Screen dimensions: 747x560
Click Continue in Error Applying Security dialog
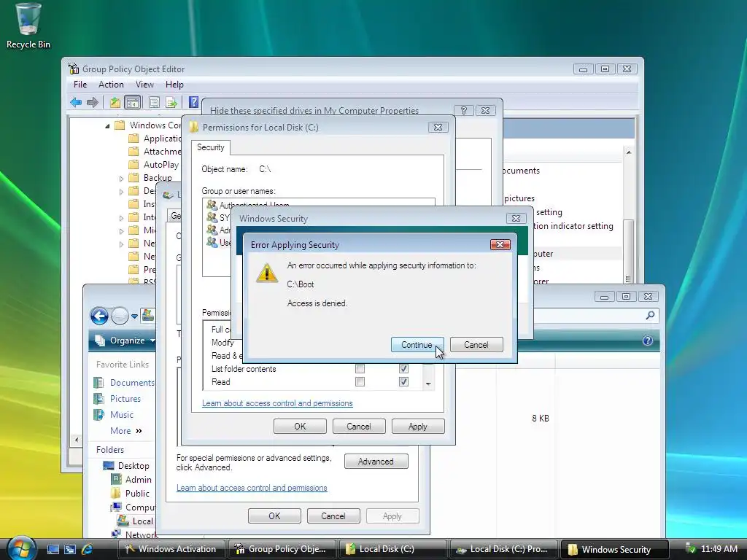[x=417, y=345]
